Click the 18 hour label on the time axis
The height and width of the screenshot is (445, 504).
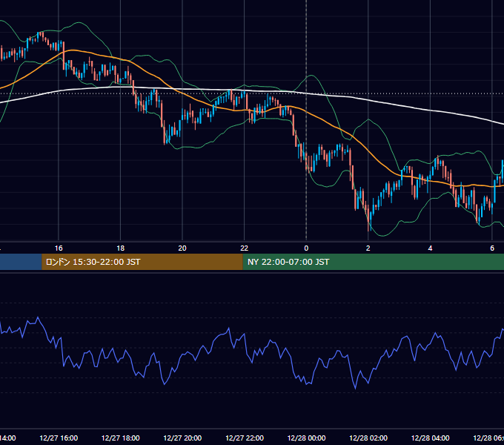pyautogui.click(x=121, y=248)
